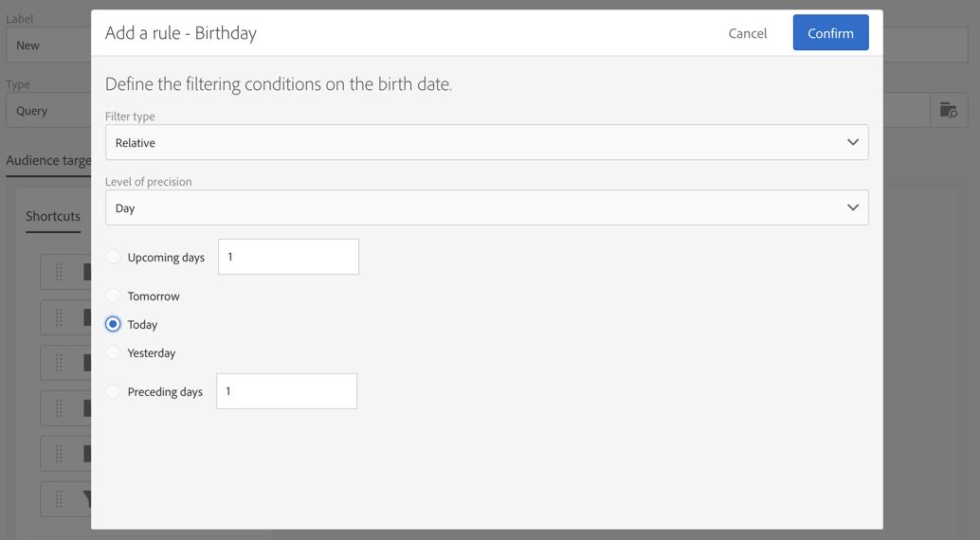The width and height of the screenshot is (980, 540).
Task: Click the funnel filter icon in Shortcuts
Action: coord(86,498)
